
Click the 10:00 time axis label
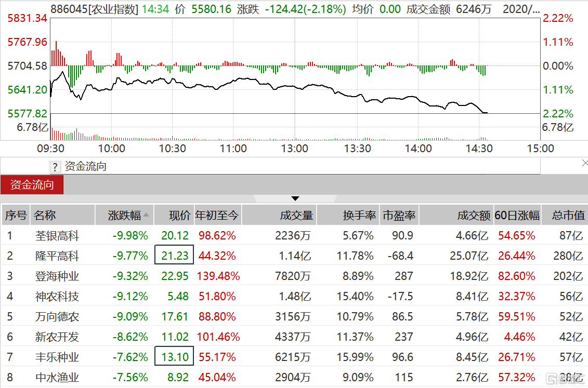pos(111,149)
